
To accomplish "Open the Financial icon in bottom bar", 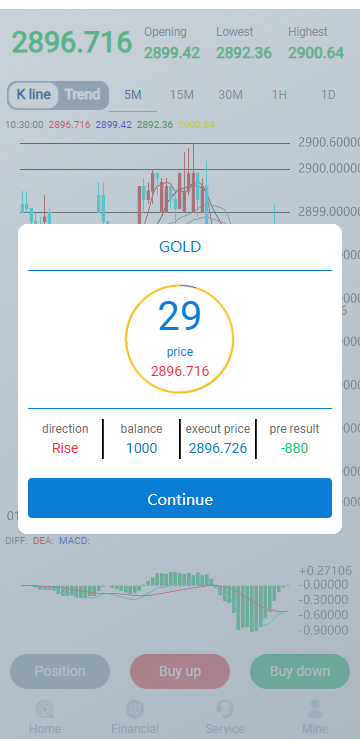I will 135,709.
